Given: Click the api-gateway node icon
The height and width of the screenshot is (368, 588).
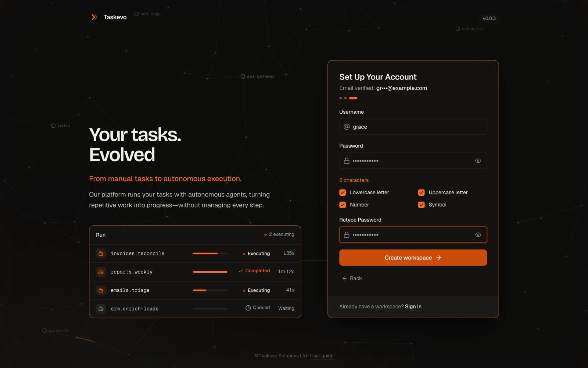Looking at the screenshot, I should tap(243, 77).
